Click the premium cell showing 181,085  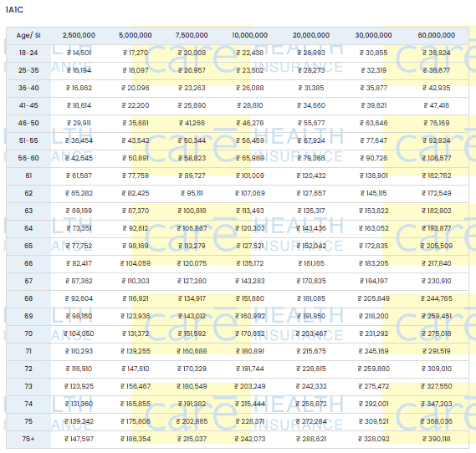coord(311,298)
